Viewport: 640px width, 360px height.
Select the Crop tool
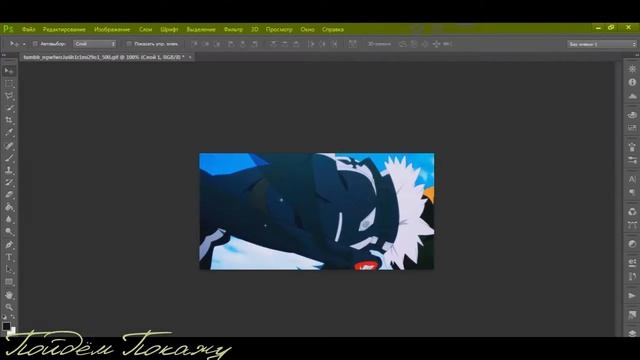[x=9, y=120]
